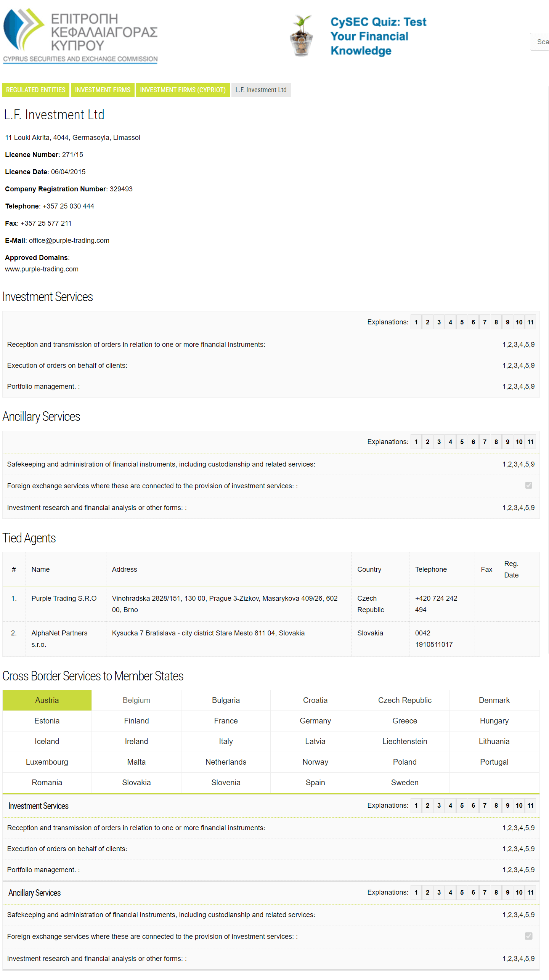Select the Malta member state tab
This screenshot has width=549, height=980.
pyautogui.click(x=136, y=762)
